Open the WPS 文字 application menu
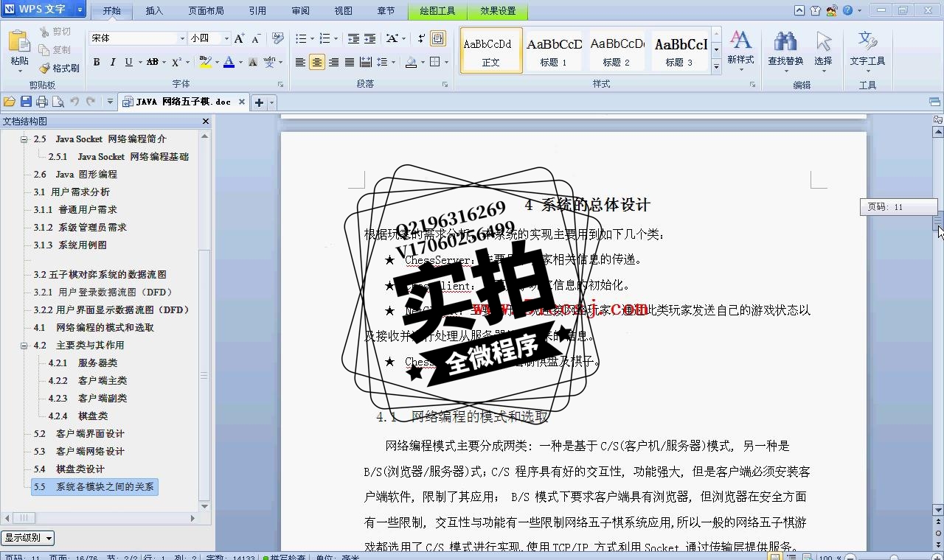This screenshot has height=560, width=944. [x=44, y=10]
